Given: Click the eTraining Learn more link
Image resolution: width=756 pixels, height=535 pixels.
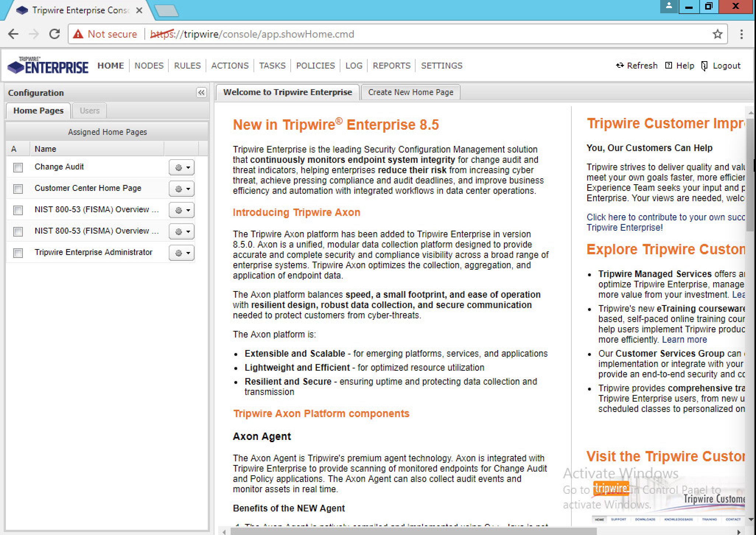Looking at the screenshot, I should [684, 340].
